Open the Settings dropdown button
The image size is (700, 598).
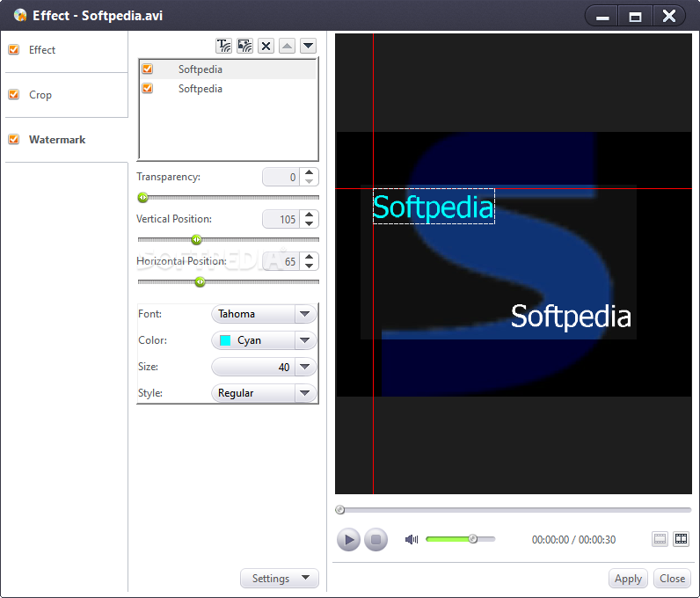pos(280,579)
